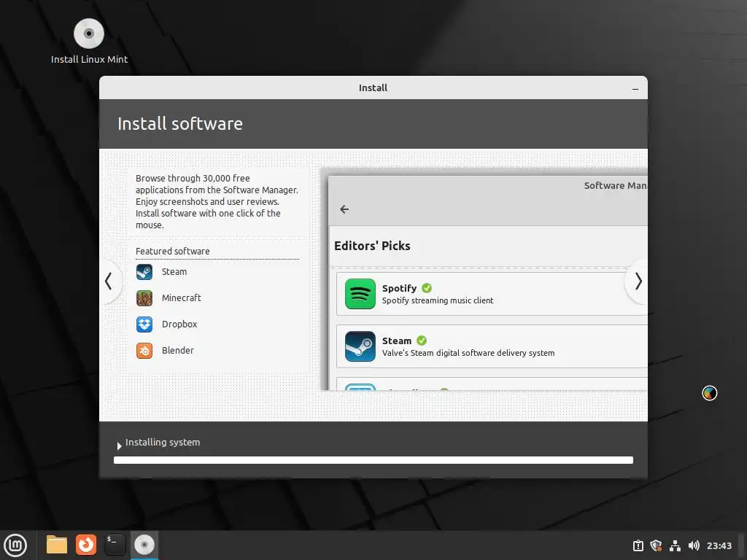Select the Dropbox label in Featured software
Screen dimensions: 747x560
(x=179, y=324)
